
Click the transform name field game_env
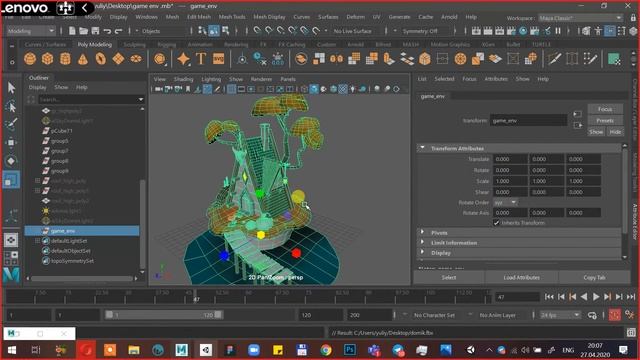(528, 120)
